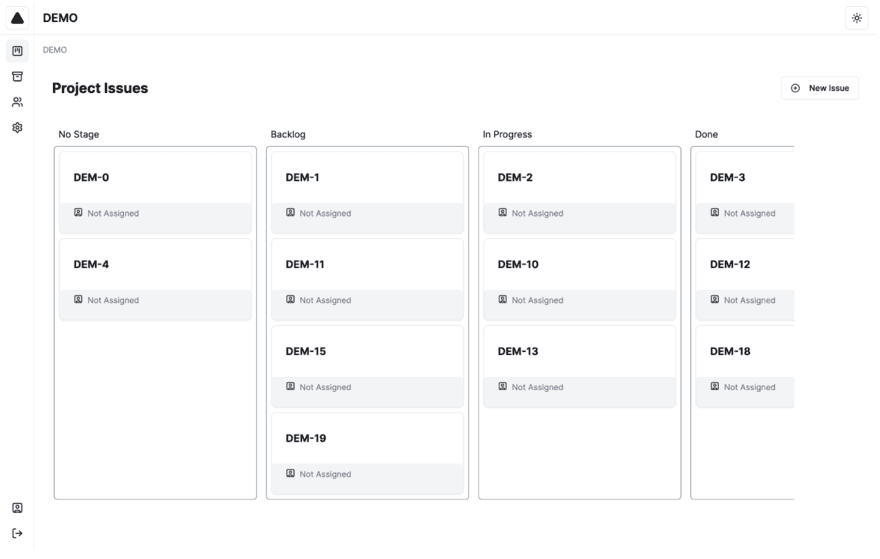The height and width of the screenshot is (559, 880).
Task: Click assignee icon on DEM-1 card
Action: [x=290, y=212]
